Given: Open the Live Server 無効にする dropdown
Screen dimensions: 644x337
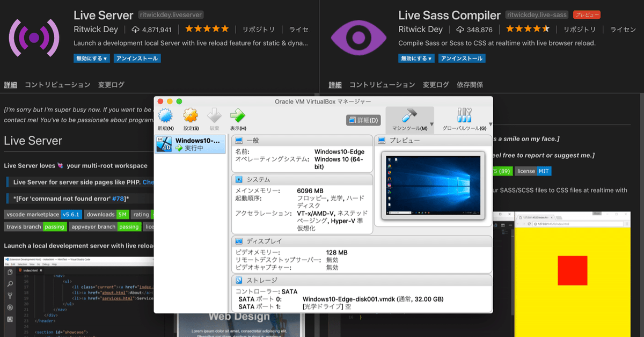Looking at the screenshot, I should coord(91,58).
